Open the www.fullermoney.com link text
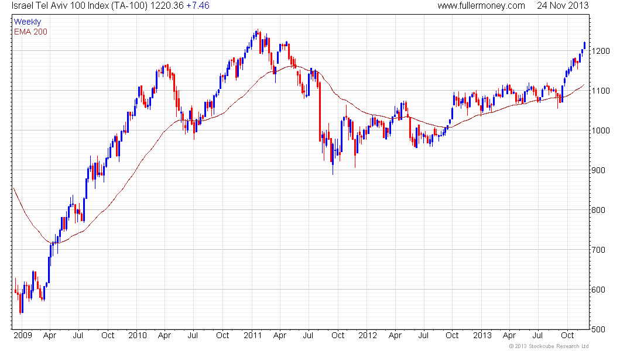This screenshot has width=644, height=351. (x=481, y=6)
